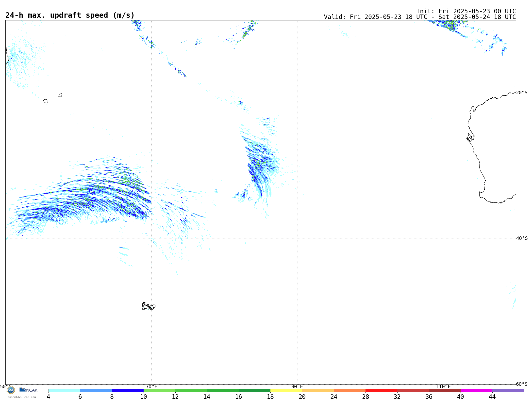This screenshot has width=532, height=400.
Task: Select the red 28–32 m/s swatch
Action: click(381, 391)
